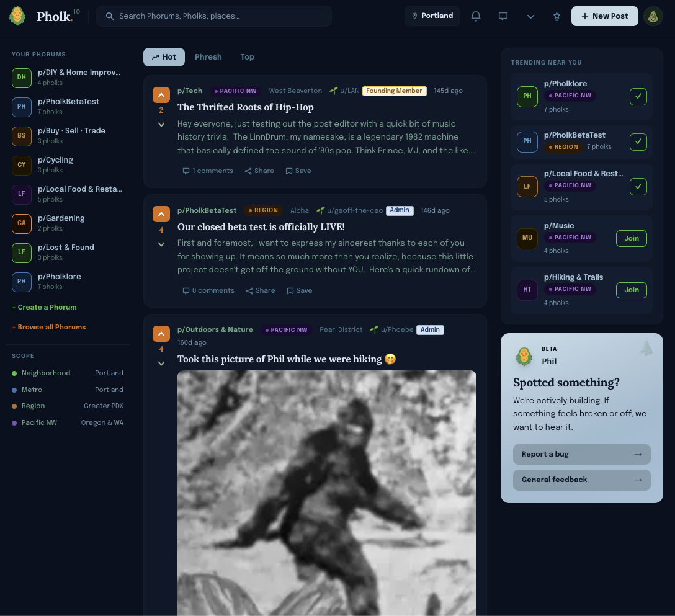Click p/Tech phorum link on post

[190, 91]
